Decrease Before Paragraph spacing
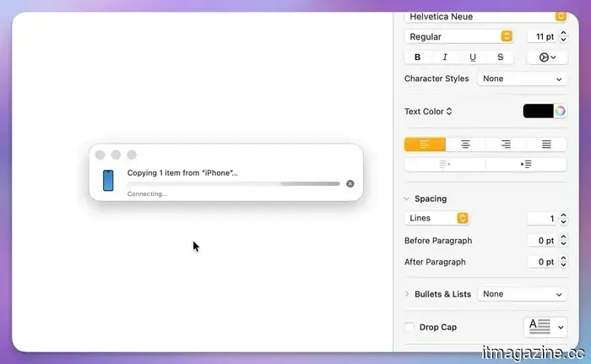Viewport: 591px width, 364px height. [x=563, y=244]
